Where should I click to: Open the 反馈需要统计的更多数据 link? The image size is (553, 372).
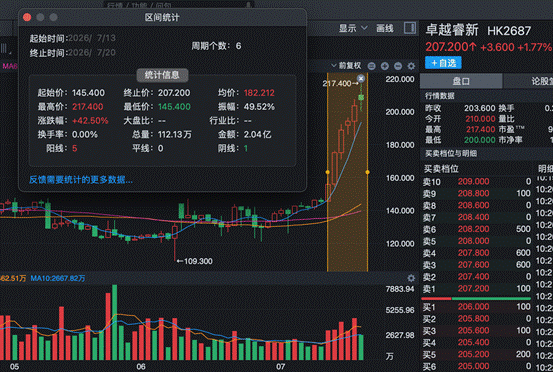point(81,180)
